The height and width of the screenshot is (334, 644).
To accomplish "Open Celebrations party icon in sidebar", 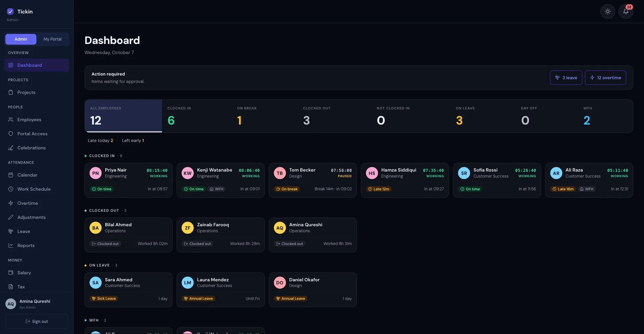I will [11, 148].
